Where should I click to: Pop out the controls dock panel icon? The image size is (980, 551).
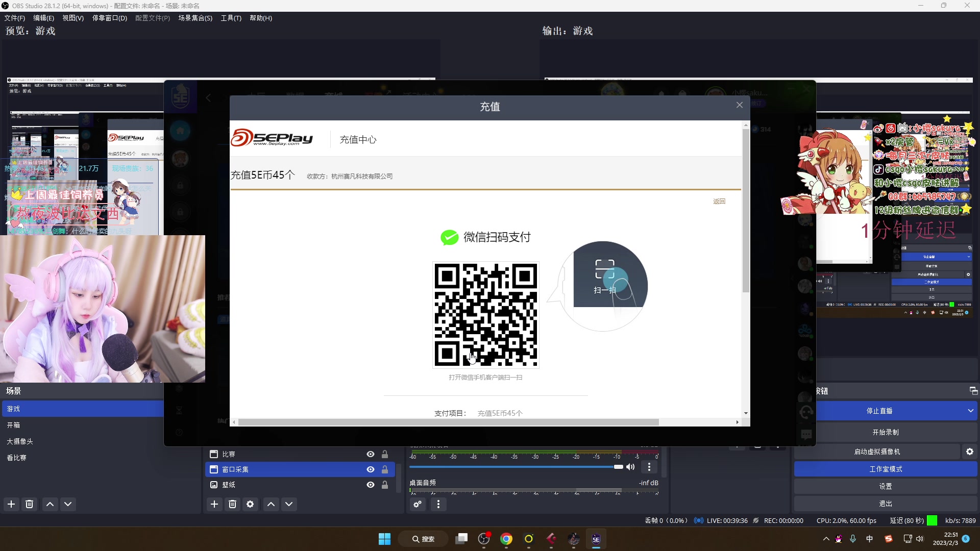coord(973,391)
